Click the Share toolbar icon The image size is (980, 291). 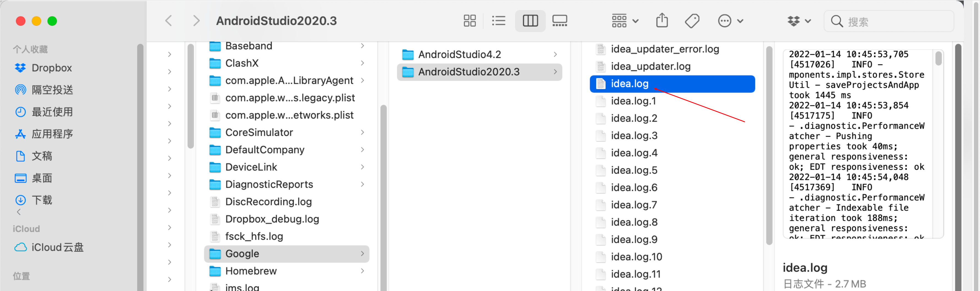click(x=662, y=21)
